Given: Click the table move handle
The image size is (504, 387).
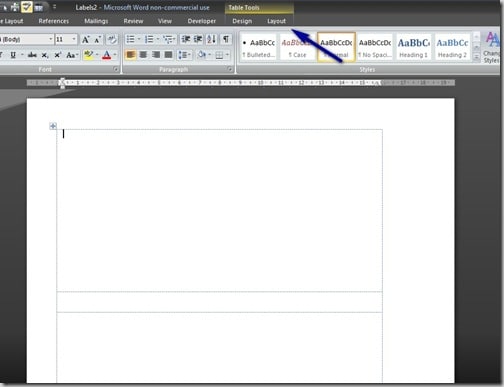Looking at the screenshot, I should tap(53, 126).
